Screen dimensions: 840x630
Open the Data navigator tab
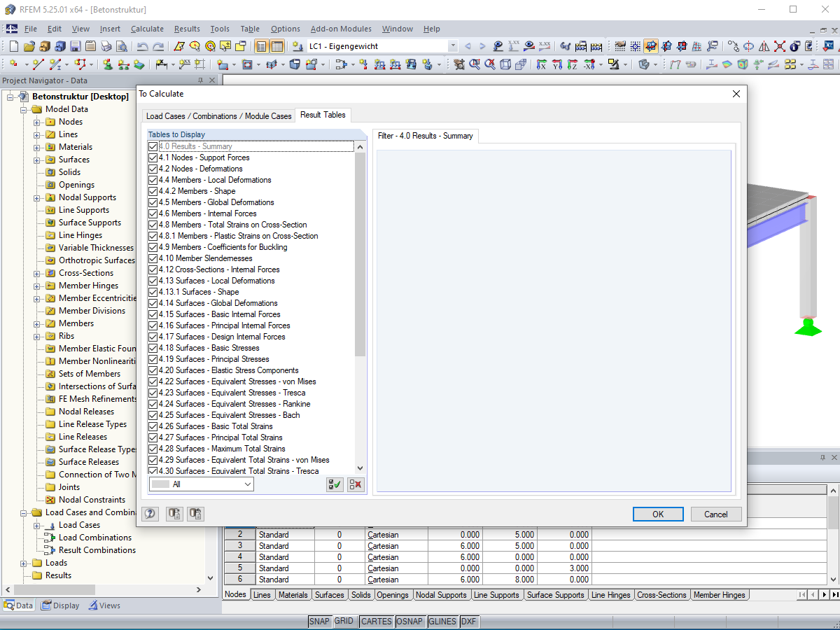[x=17, y=605]
